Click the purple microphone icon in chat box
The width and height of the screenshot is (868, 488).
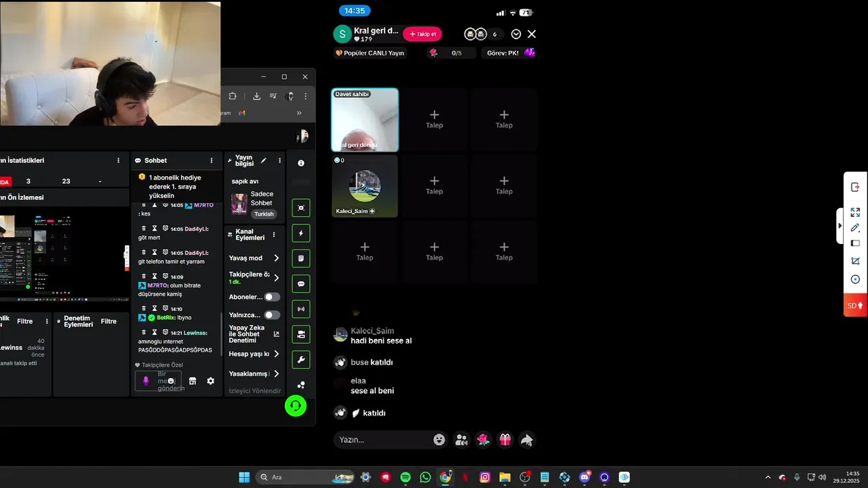[146, 381]
